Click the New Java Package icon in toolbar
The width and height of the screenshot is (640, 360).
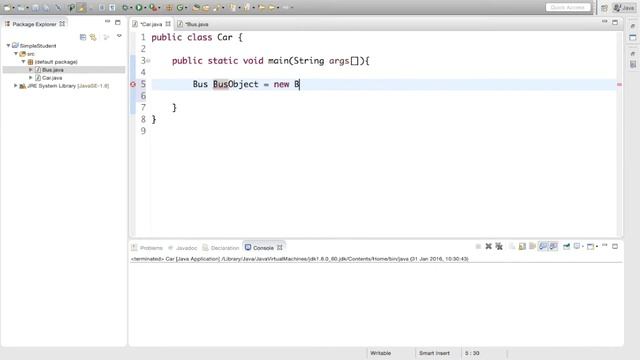pos(169,7)
